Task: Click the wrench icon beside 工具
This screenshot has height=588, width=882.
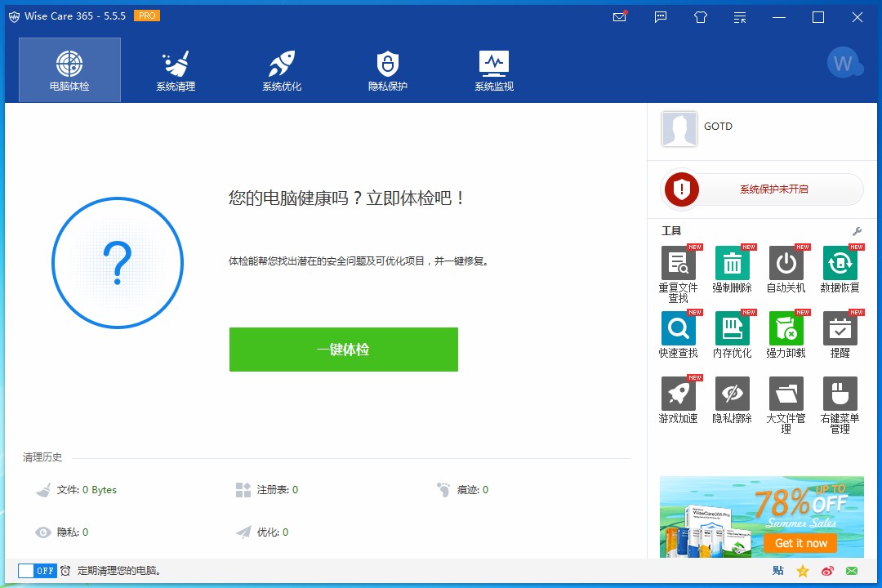Action: [x=857, y=231]
